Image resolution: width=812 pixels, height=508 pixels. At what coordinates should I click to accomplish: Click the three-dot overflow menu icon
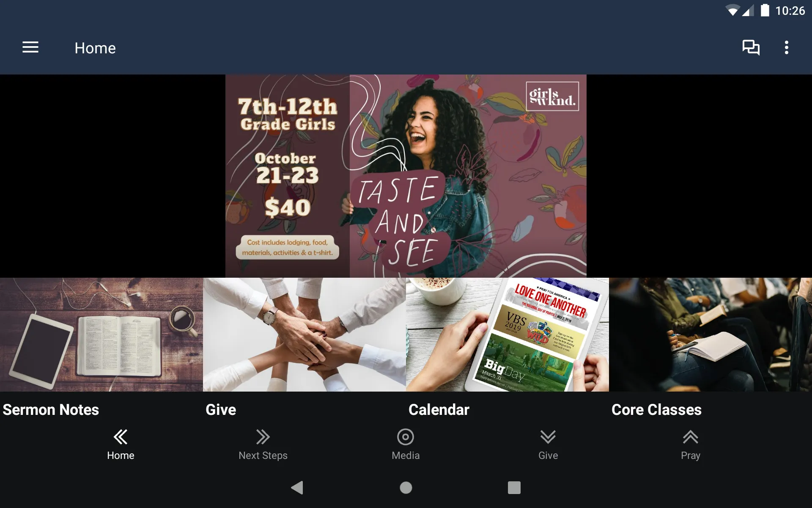click(787, 48)
